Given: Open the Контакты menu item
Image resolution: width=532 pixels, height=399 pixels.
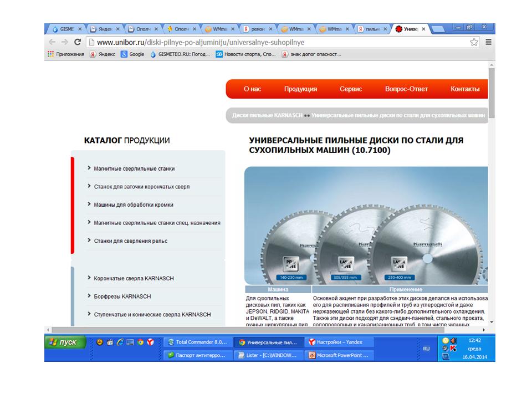Looking at the screenshot, I should tap(465, 89).
